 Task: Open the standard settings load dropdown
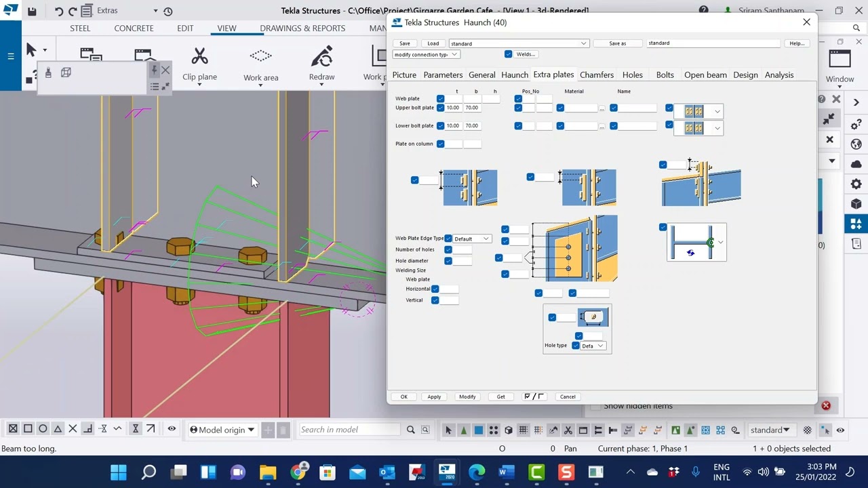click(518, 43)
